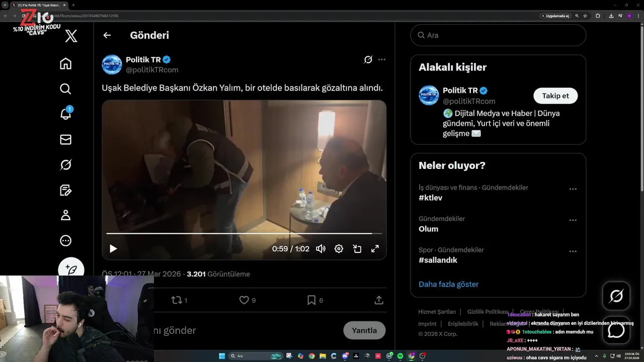Image resolution: width=644 pixels, height=362 pixels.
Task: Open Notifications bell icon
Action: point(65,114)
